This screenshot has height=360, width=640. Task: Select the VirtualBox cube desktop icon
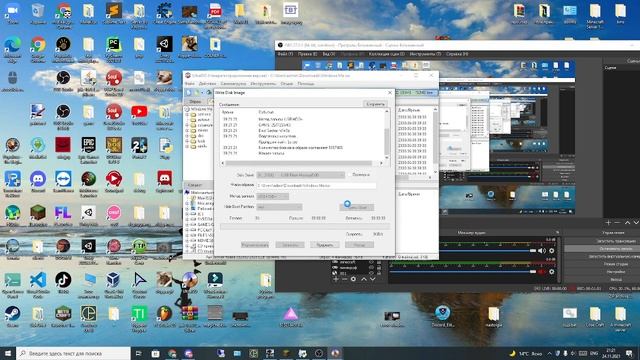coord(113,280)
